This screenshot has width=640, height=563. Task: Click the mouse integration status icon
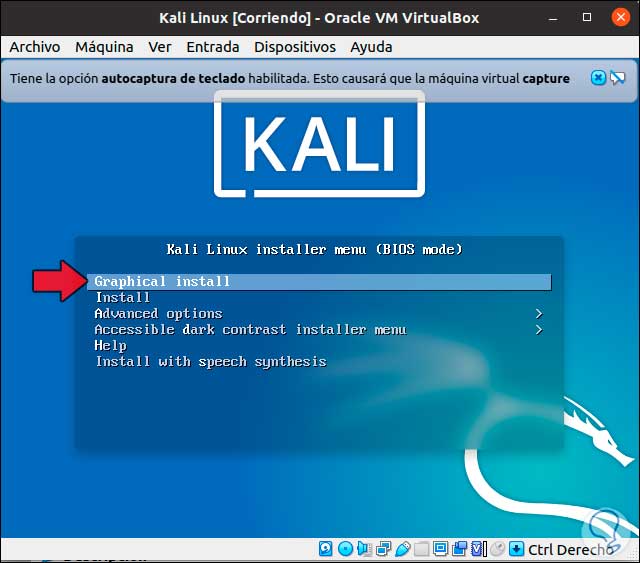click(x=497, y=549)
